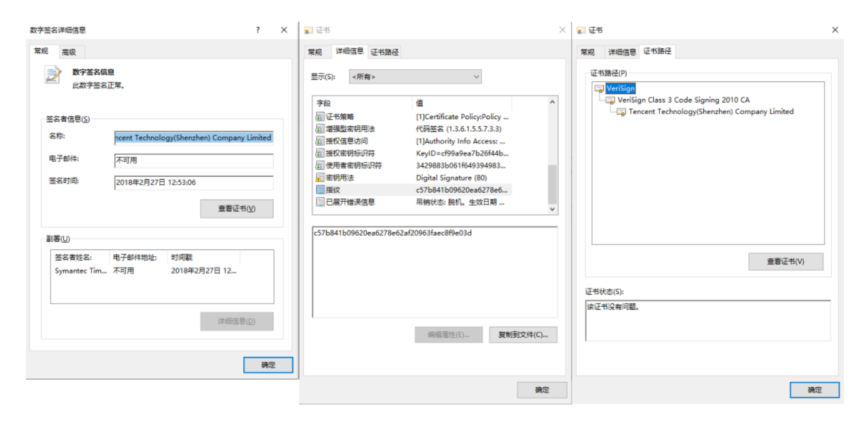The image size is (868, 444).
Task: Confirm signature details dialog with 确定
Action: pos(269,365)
